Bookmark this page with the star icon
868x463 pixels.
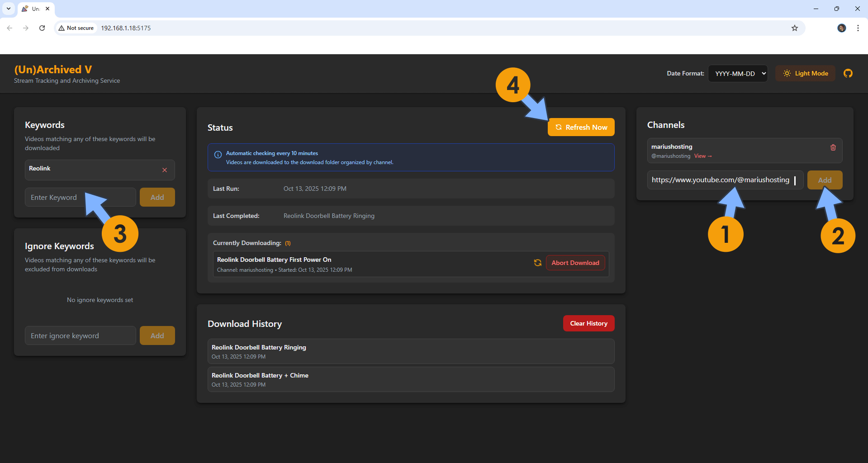pos(794,28)
